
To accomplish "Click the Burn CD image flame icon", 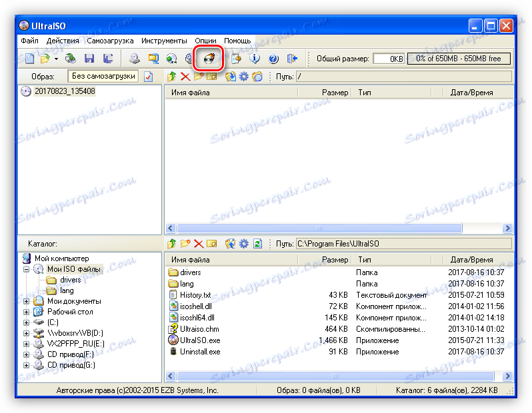I will [x=209, y=59].
